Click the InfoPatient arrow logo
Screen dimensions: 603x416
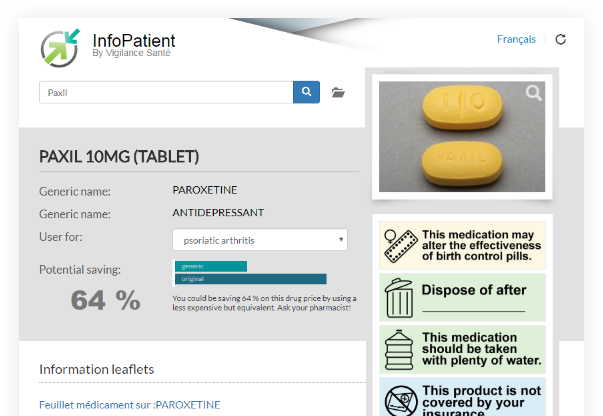[x=60, y=48]
